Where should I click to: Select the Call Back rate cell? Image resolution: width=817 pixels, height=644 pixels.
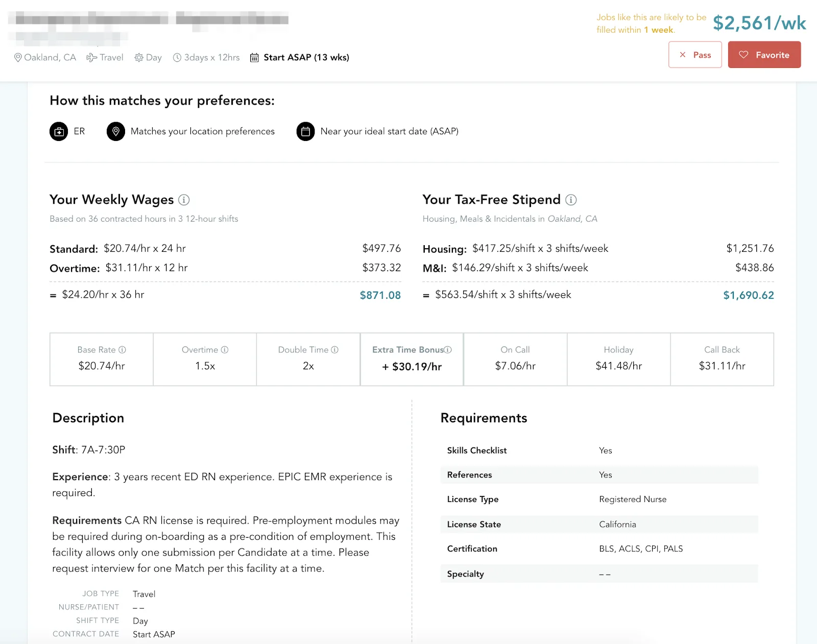click(x=722, y=360)
